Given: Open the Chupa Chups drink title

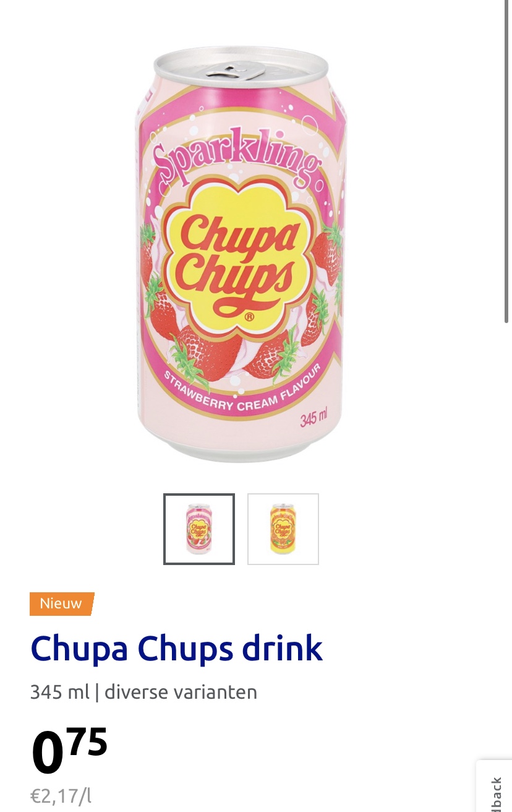Looking at the screenshot, I should tap(177, 648).
